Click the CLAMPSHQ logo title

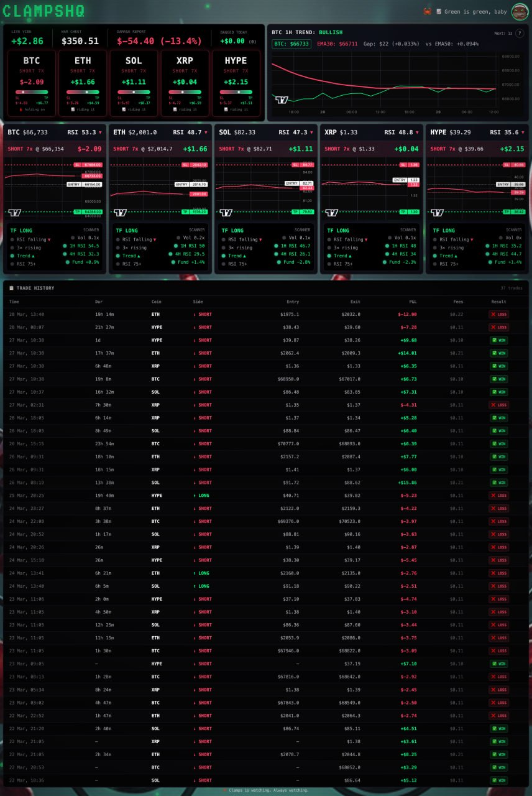click(x=44, y=11)
